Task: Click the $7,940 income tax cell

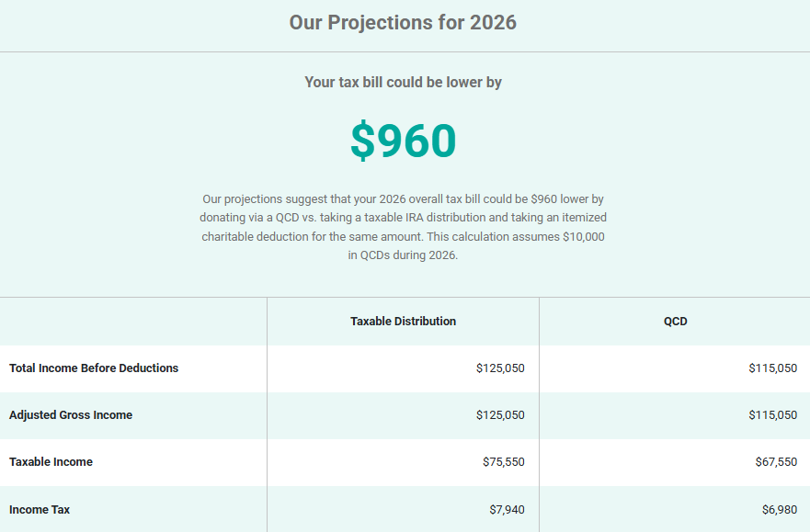Action: [x=507, y=509]
